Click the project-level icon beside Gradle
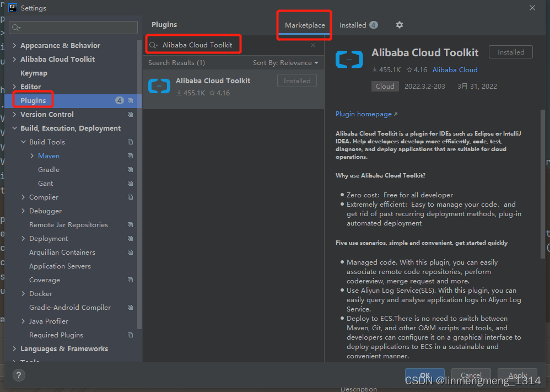The height and width of the screenshot is (392, 550). point(131,169)
